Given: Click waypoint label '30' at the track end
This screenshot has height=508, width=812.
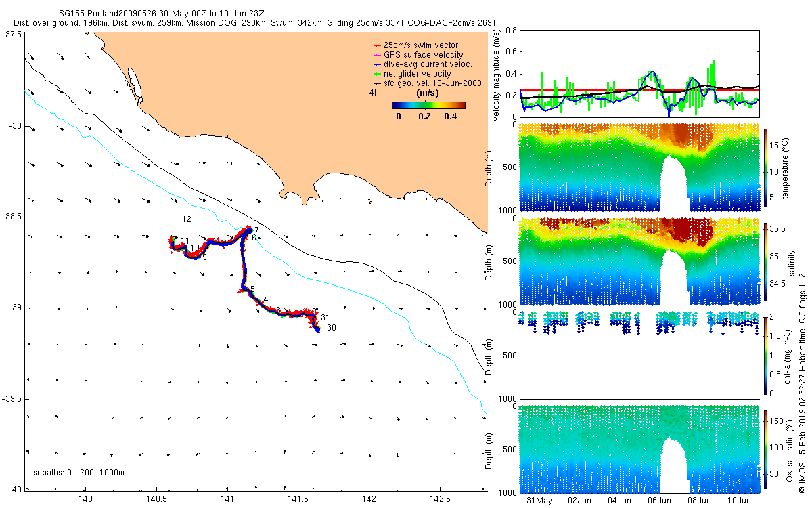Looking at the screenshot, I should [332, 328].
